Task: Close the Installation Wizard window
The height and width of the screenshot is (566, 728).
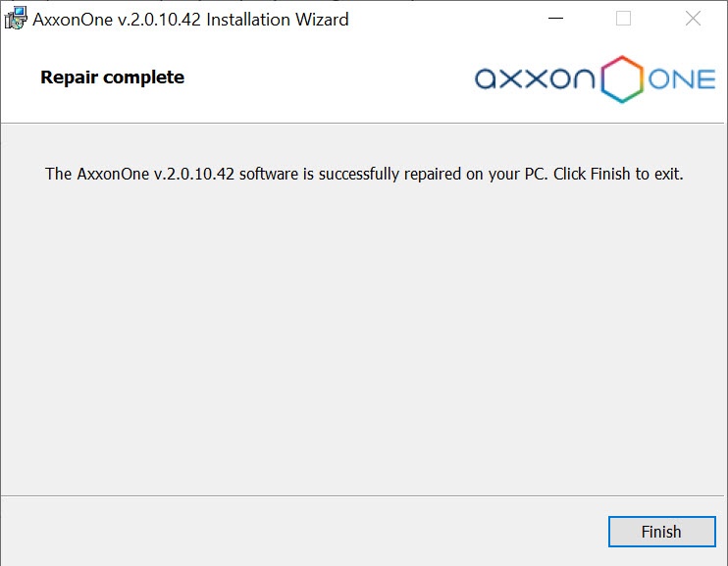Action: [693, 19]
